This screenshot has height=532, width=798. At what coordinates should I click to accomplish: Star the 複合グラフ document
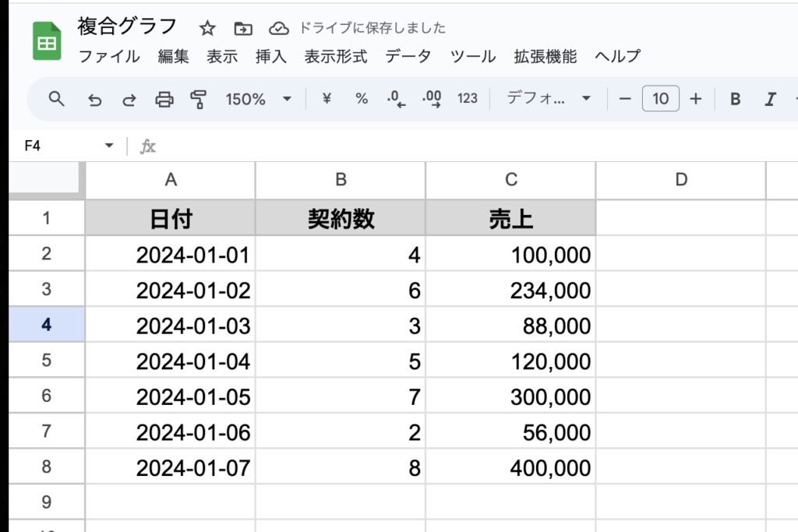coord(207,29)
